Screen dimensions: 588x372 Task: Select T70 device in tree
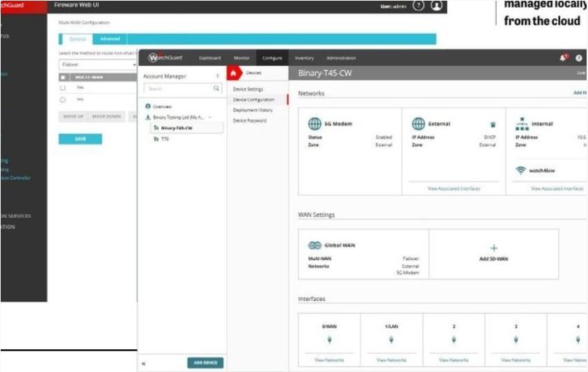[x=165, y=139]
